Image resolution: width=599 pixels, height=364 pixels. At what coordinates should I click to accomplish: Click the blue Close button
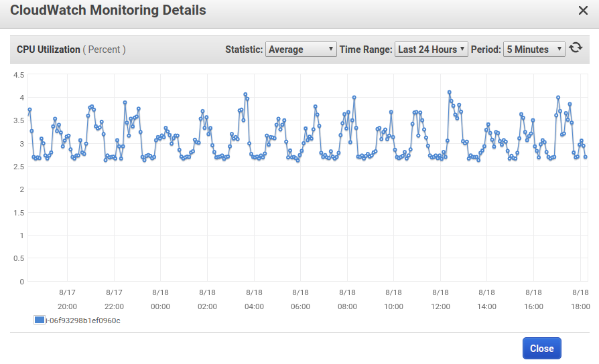pyautogui.click(x=541, y=349)
